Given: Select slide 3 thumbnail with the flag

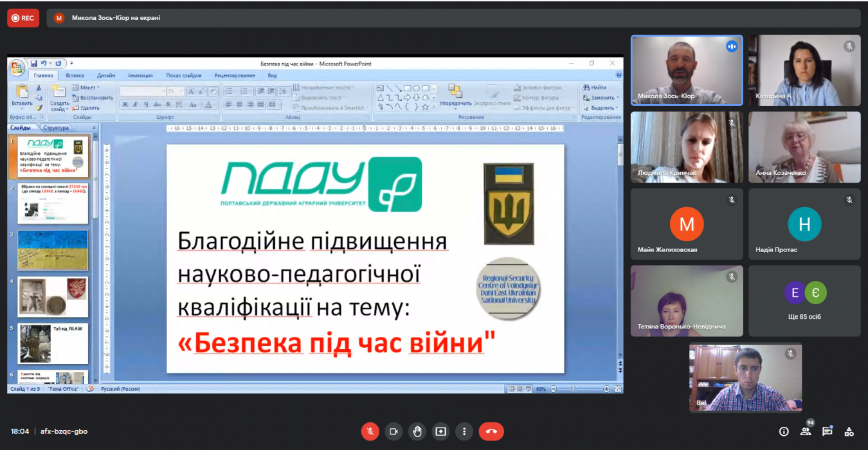Looking at the screenshot, I should (x=53, y=250).
